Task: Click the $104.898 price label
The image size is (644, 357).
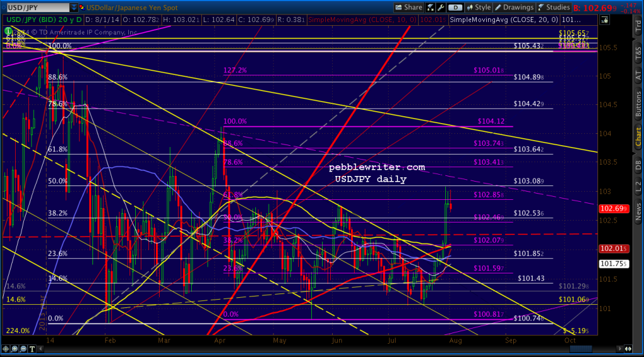Action: (528, 77)
